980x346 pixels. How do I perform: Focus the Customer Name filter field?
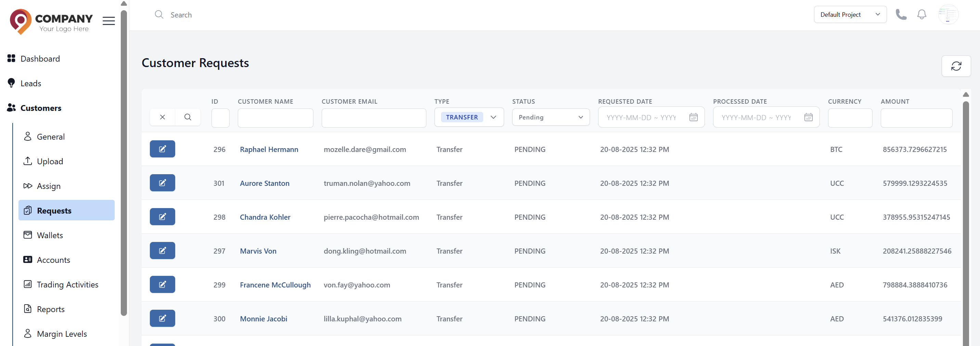pos(275,118)
